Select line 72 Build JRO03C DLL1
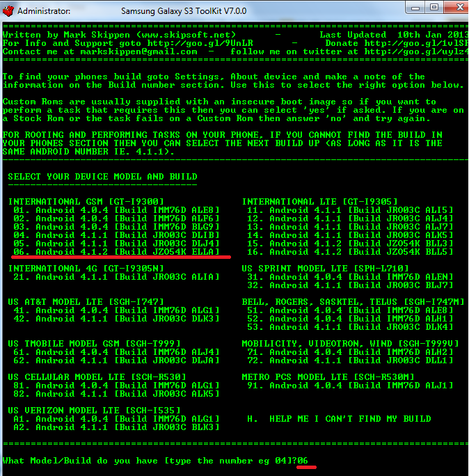The height and width of the screenshot is (476, 469). [350, 360]
